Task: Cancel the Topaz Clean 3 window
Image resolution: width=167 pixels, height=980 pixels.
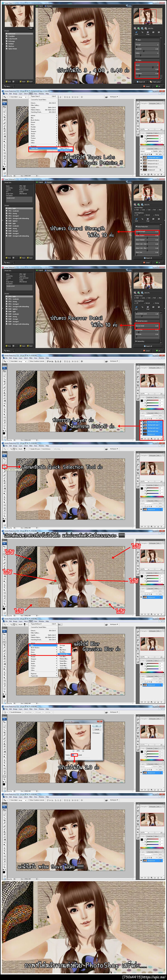Action: pos(146,86)
